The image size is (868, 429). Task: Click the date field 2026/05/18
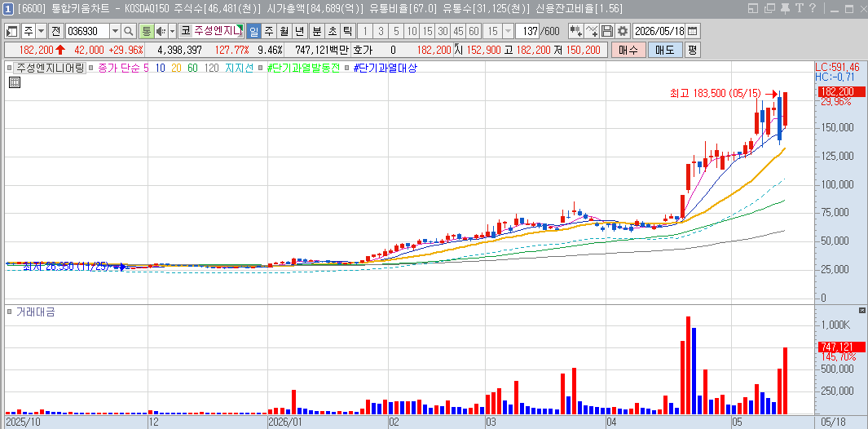[x=659, y=30]
